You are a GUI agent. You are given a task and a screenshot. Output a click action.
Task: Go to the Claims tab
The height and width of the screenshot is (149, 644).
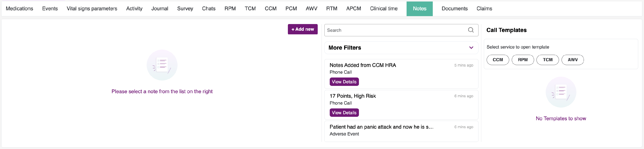484,9
